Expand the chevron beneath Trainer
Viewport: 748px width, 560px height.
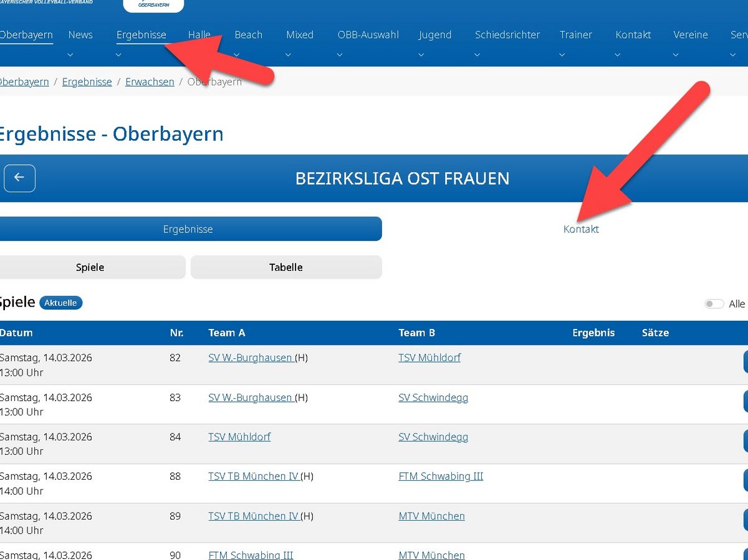pyautogui.click(x=562, y=55)
